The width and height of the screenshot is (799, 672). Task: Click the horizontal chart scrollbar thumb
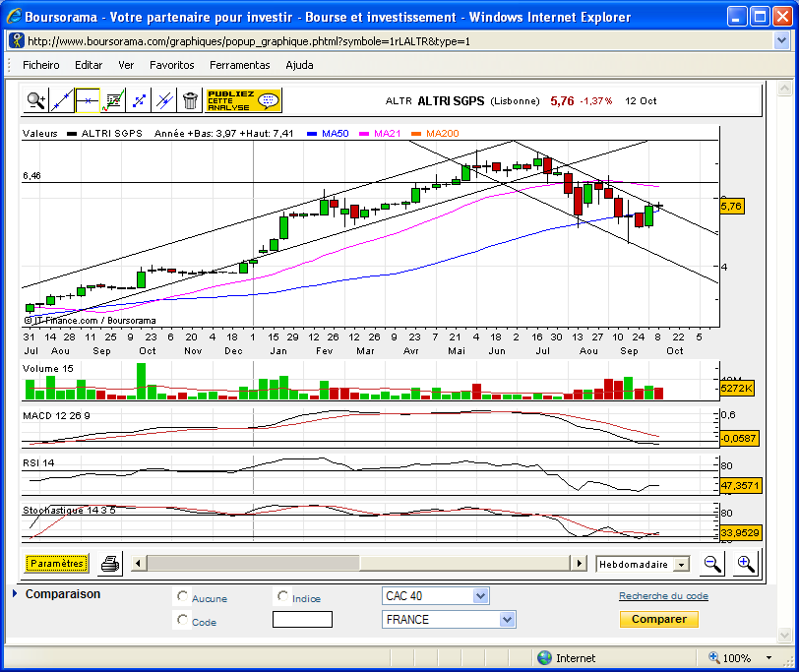coord(253,564)
